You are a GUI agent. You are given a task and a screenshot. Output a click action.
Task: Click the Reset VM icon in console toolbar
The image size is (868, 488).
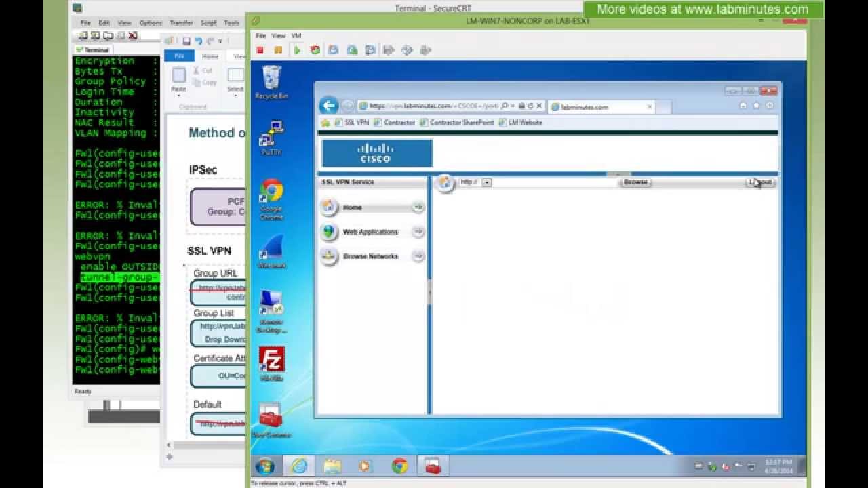pyautogui.click(x=315, y=50)
